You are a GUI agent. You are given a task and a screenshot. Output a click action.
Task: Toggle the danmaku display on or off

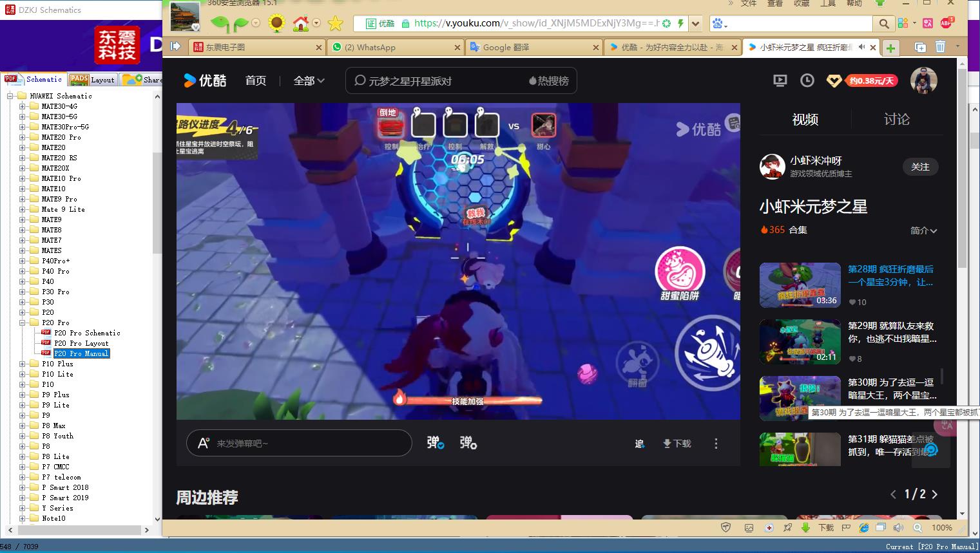(436, 443)
